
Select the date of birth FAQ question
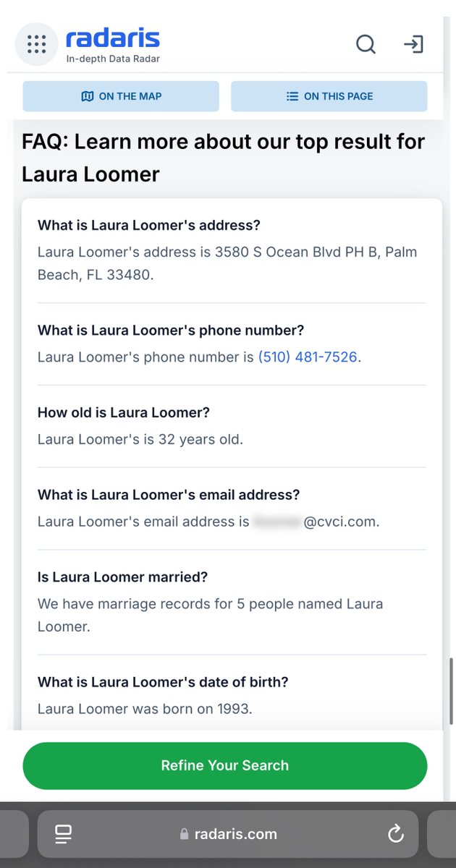[163, 681]
